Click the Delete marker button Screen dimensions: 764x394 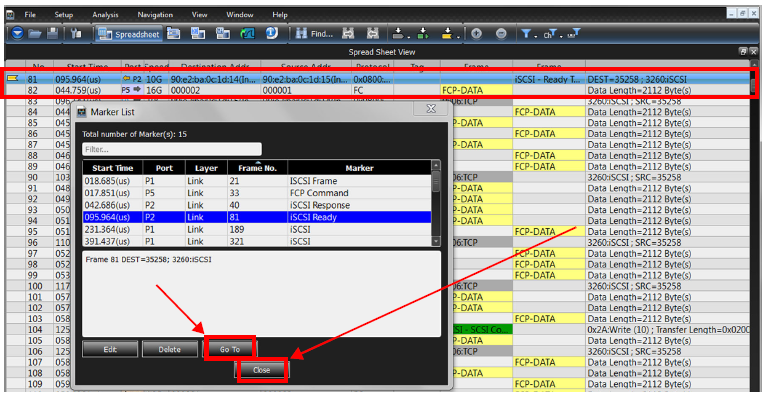[x=169, y=349]
